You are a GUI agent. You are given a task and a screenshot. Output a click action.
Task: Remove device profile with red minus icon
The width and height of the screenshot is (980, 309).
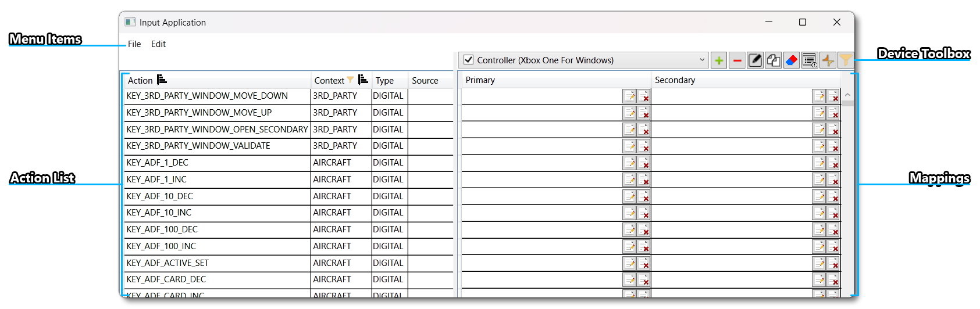pos(737,60)
